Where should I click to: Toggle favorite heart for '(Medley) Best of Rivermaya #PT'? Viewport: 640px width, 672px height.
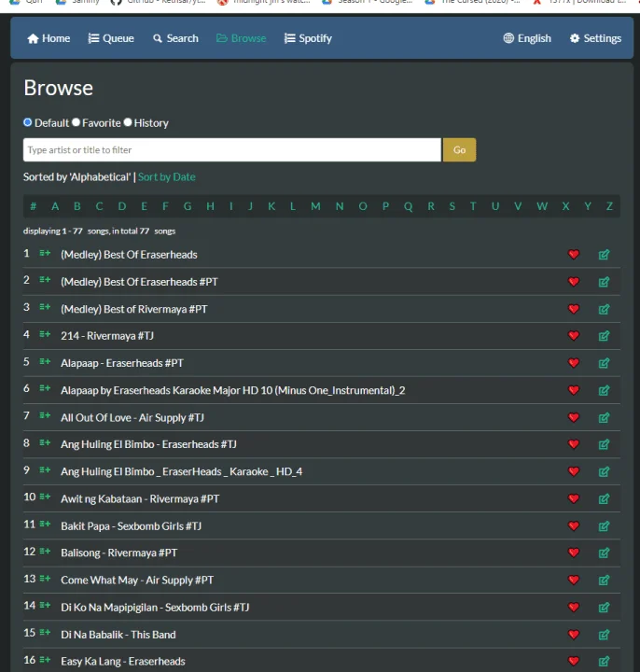pos(574,309)
